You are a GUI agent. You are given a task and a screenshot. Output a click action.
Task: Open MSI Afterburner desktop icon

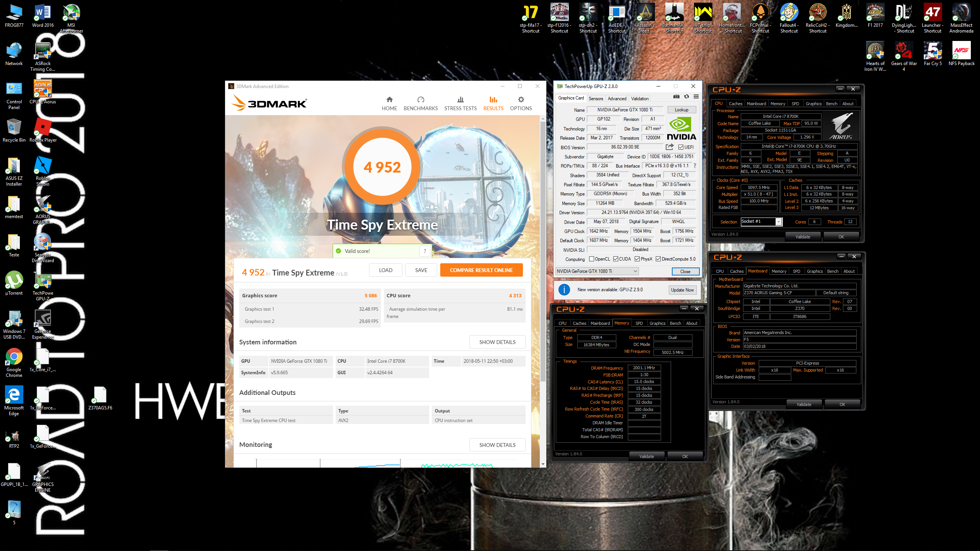[71, 18]
